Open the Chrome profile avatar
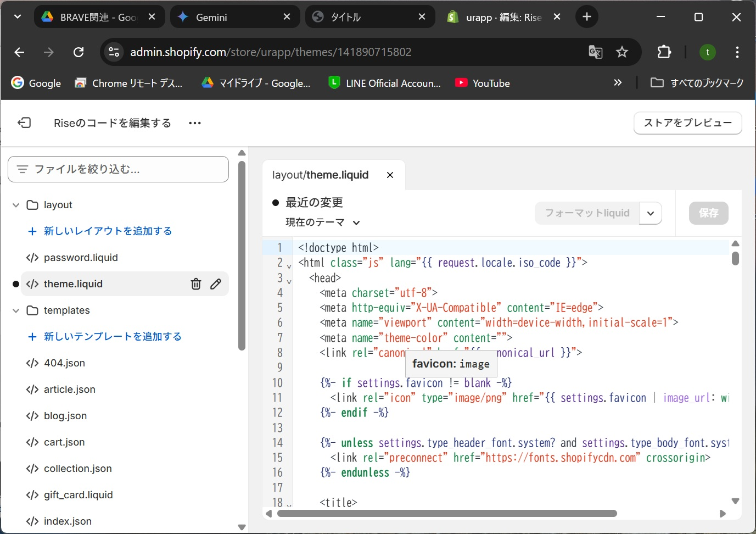This screenshot has height=534, width=756. [708, 52]
